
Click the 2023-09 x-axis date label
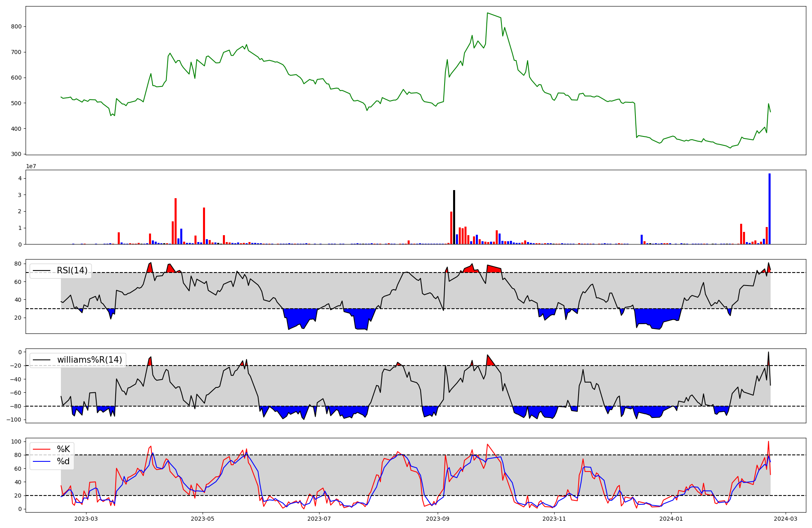(438, 519)
